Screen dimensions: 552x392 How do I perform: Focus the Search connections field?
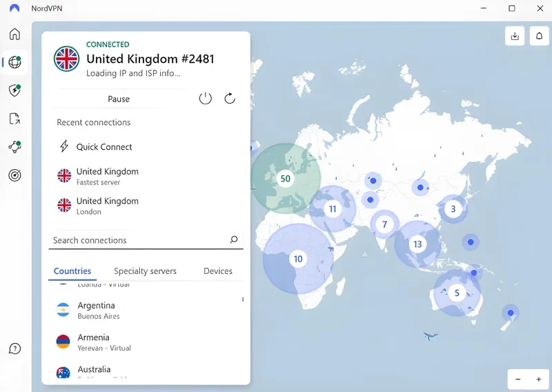pyautogui.click(x=146, y=240)
